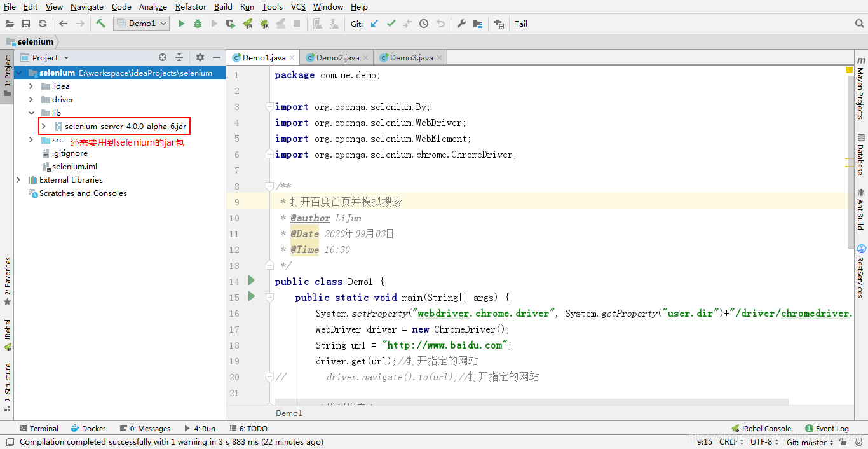The height and width of the screenshot is (449, 868).
Task: Click the Git: master branch widget
Action: tap(810, 442)
